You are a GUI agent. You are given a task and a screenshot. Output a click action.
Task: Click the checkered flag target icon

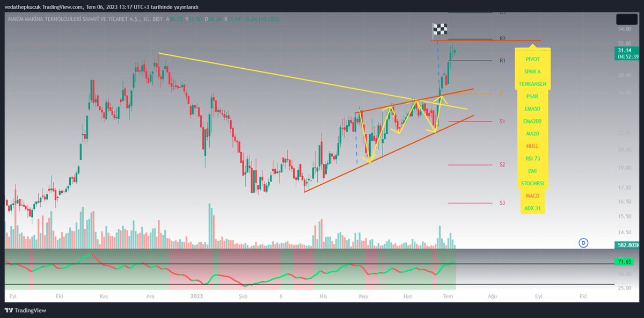(440, 30)
